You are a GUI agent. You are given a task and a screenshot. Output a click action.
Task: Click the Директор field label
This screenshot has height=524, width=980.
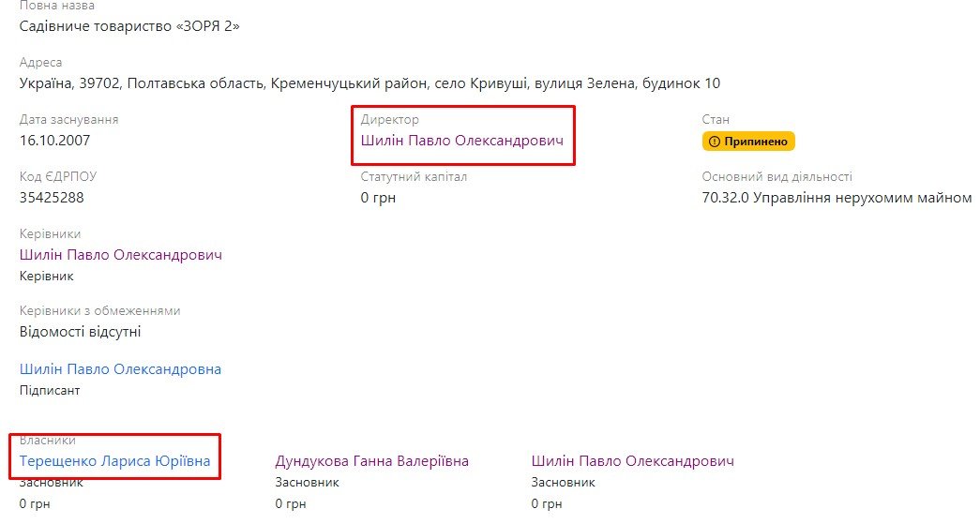[x=389, y=120]
